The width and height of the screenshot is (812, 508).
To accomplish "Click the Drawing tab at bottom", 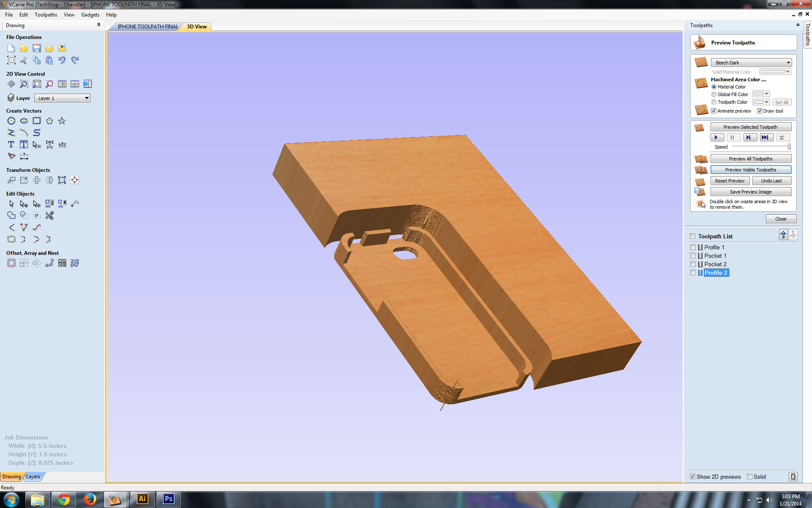I will pos(12,476).
